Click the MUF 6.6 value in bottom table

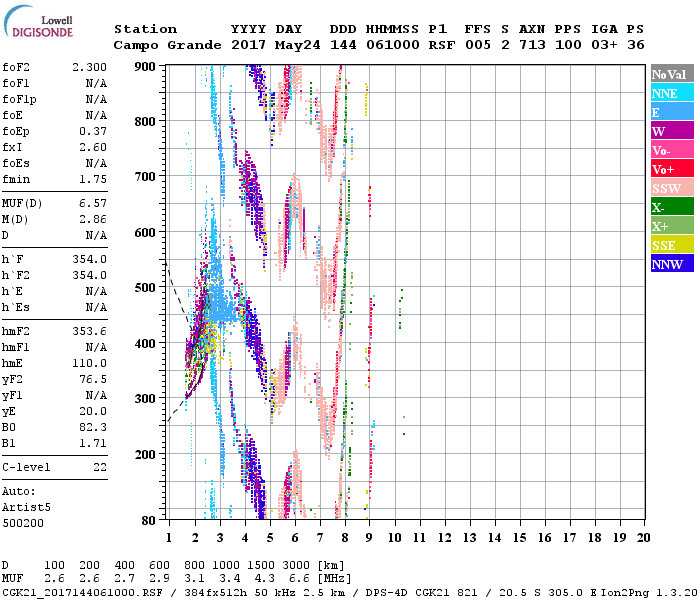300,579
